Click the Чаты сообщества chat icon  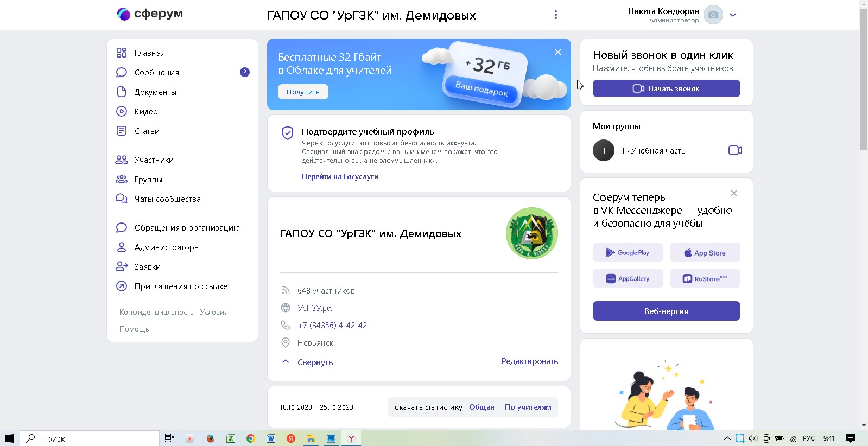(122, 199)
